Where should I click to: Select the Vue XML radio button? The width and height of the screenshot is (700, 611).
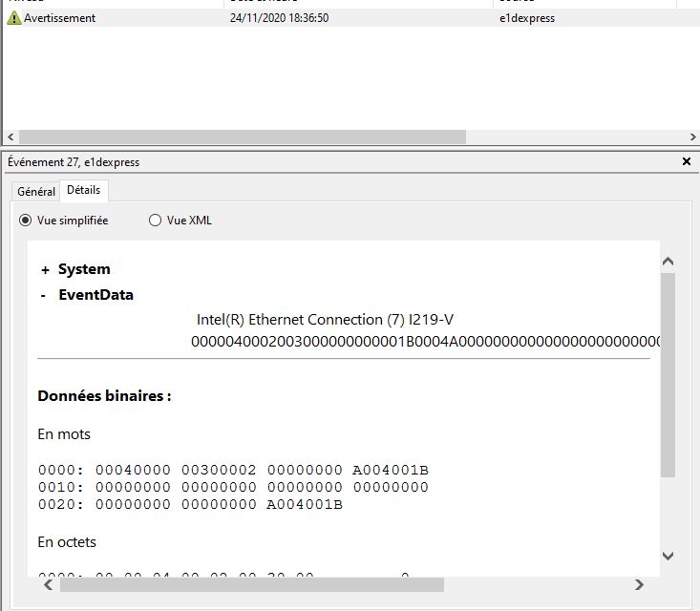tap(155, 221)
